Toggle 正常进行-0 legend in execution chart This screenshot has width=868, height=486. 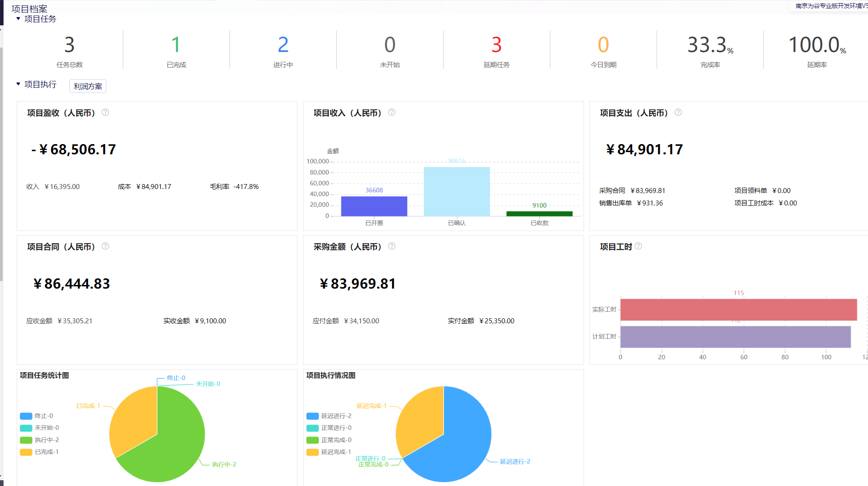[329, 428]
